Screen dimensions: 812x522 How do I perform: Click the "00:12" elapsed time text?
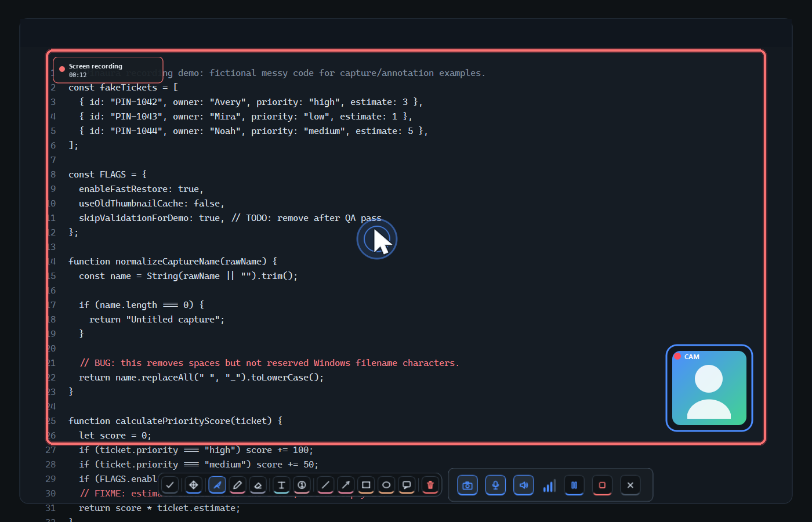pyautogui.click(x=78, y=75)
